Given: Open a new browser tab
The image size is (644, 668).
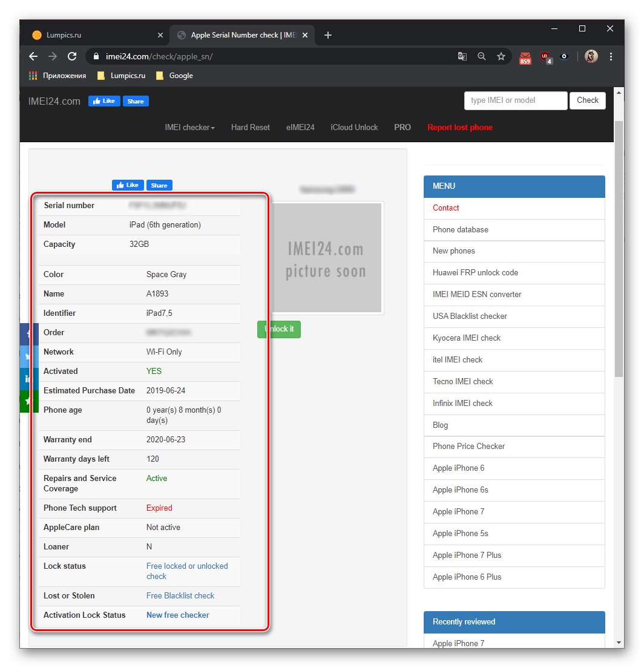Looking at the screenshot, I should (x=328, y=35).
